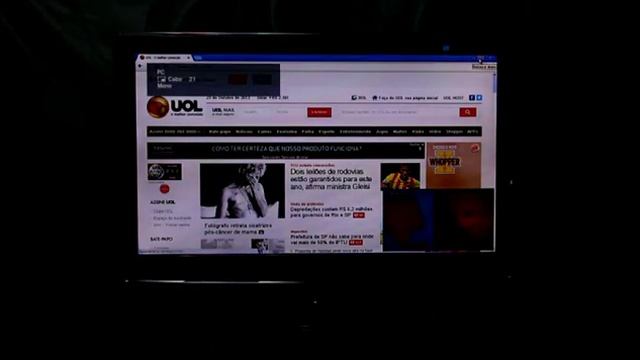Click the red video badge after 'Rio e SP'
The width and height of the screenshot is (640, 360).
[x=359, y=215]
